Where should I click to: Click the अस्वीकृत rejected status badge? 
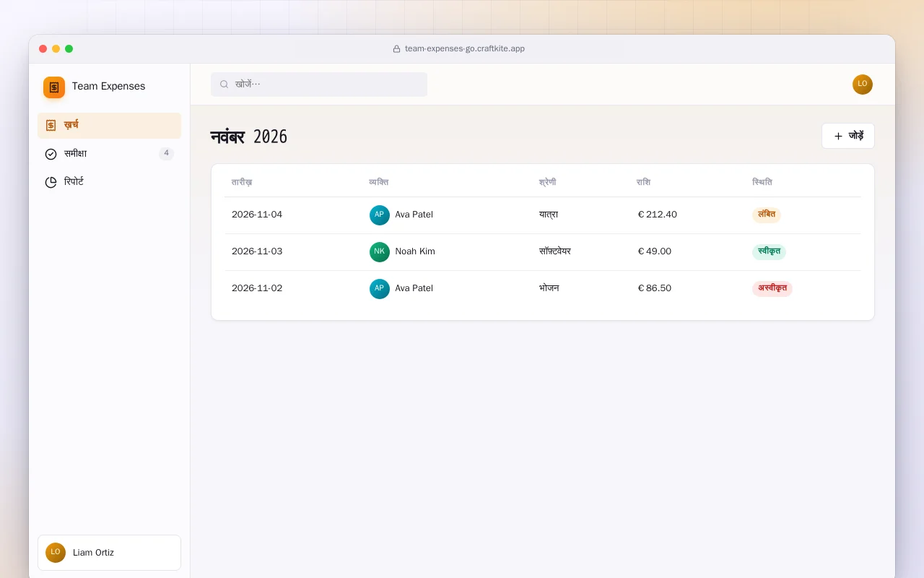[772, 288]
